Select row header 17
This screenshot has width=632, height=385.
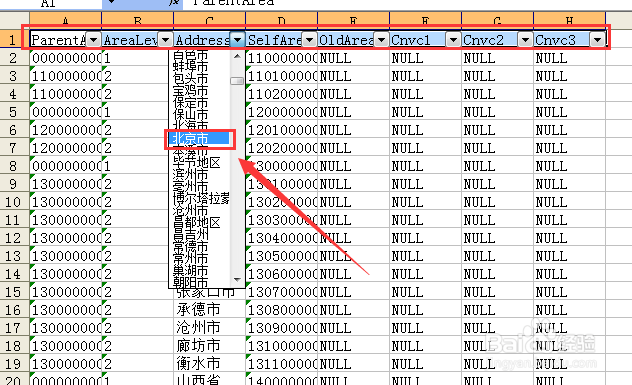click(15, 328)
